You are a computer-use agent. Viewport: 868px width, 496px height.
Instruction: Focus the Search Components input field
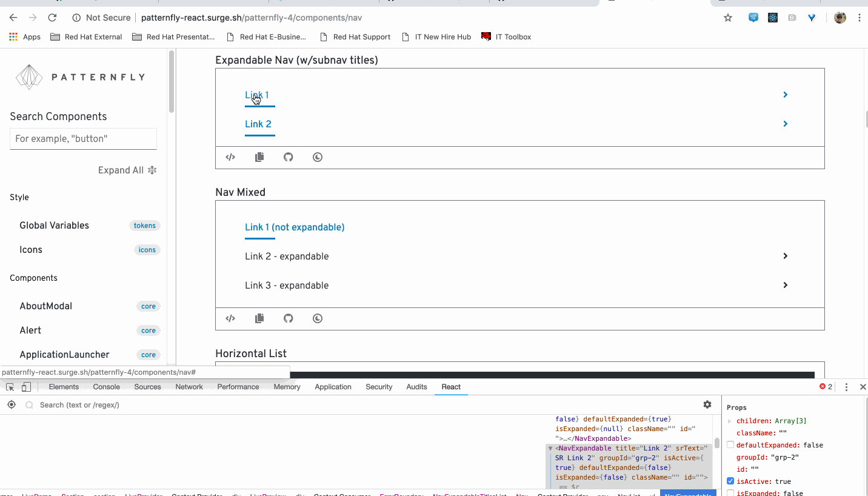click(x=83, y=139)
